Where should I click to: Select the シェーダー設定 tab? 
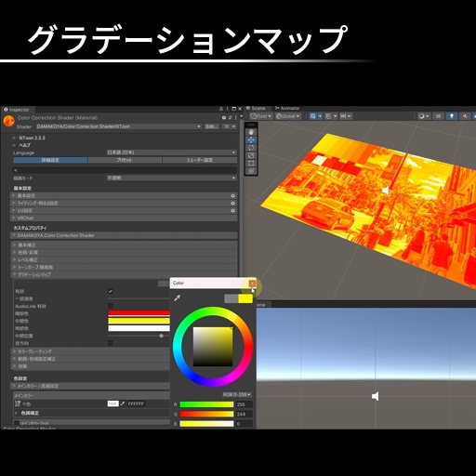coord(200,160)
